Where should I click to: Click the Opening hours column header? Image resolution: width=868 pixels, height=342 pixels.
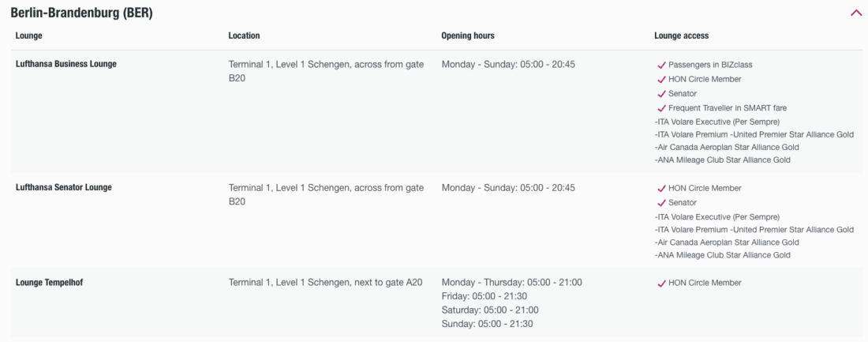coord(468,36)
